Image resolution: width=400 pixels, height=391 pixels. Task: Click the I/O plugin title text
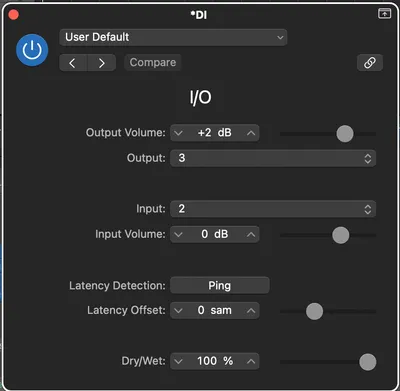tap(200, 97)
